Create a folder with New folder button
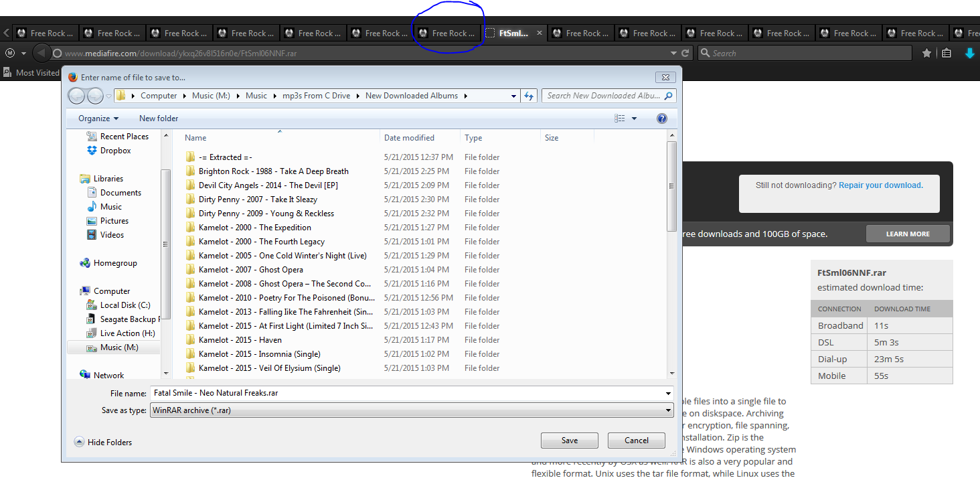This screenshot has width=980, height=480. click(x=159, y=118)
